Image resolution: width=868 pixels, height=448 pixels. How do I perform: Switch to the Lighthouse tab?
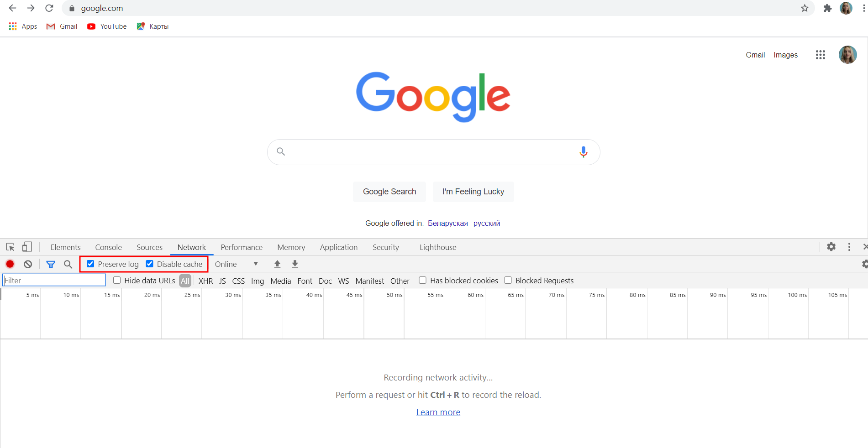[x=438, y=247]
